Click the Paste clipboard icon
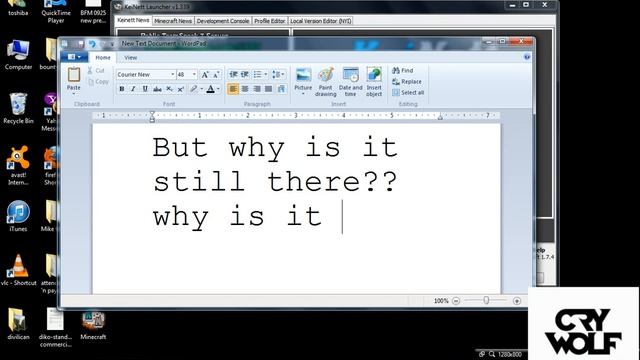The width and height of the screenshot is (640, 360). (74, 75)
